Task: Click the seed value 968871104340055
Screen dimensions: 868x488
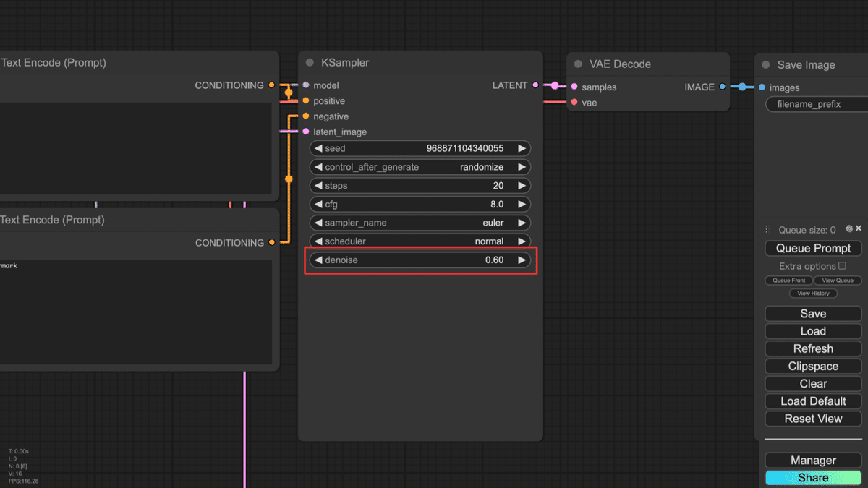Action: [465, 148]
